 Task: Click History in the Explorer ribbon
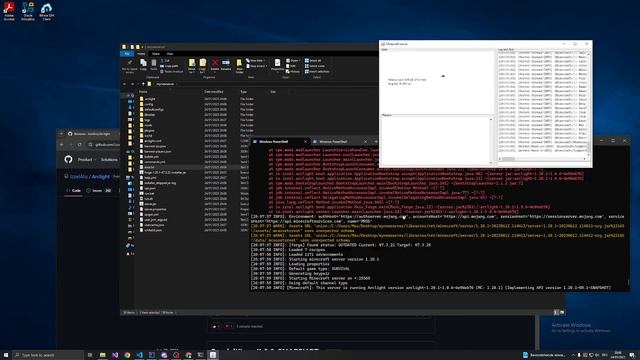[293, 71]
